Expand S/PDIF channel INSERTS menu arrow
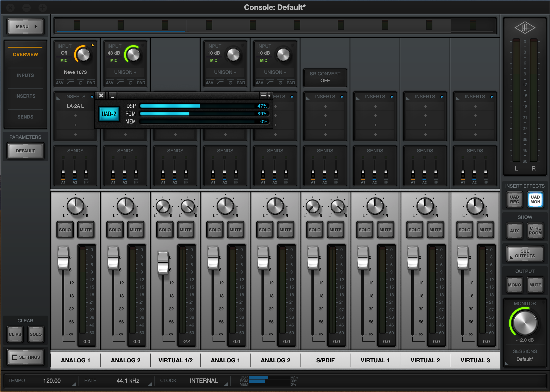Image resolution: width=550 pixels, height=392 pixels. [x=308, y=98]
